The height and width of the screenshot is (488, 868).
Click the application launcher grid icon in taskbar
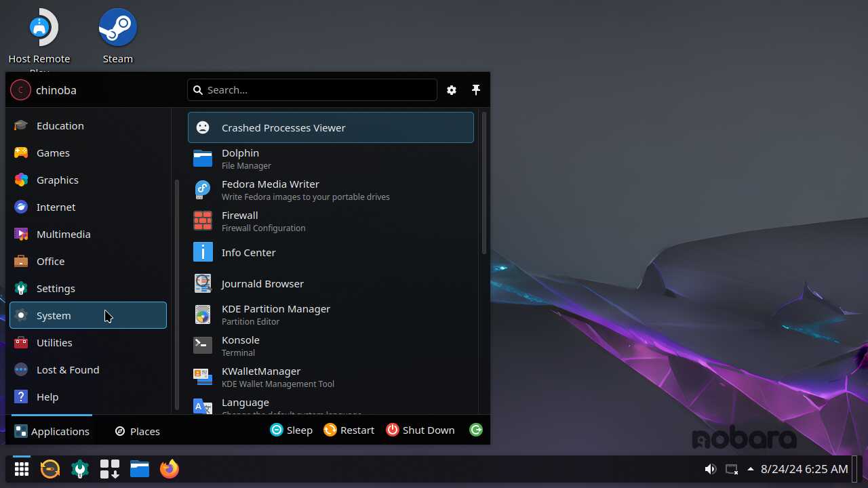[x=22, y=468]
